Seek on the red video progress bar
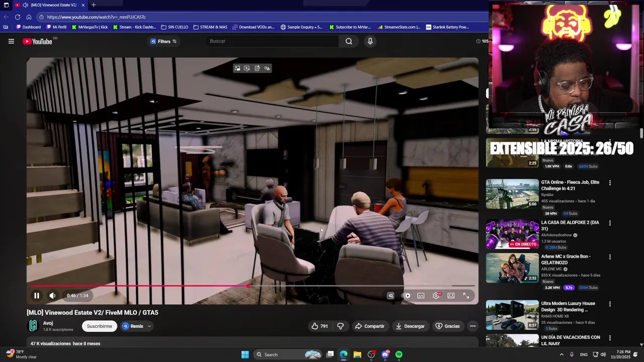 [252, 286]
